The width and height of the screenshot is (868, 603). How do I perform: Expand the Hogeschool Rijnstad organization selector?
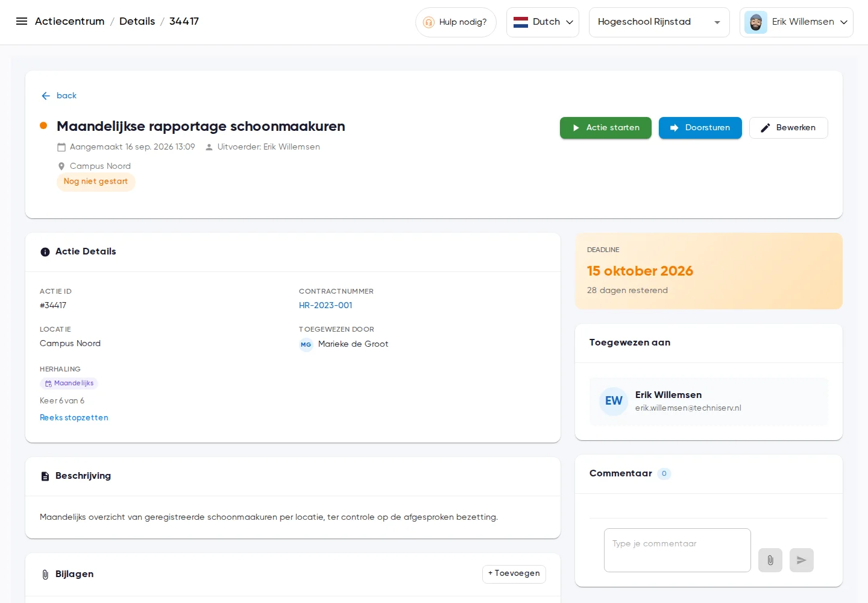click(659, 22)
